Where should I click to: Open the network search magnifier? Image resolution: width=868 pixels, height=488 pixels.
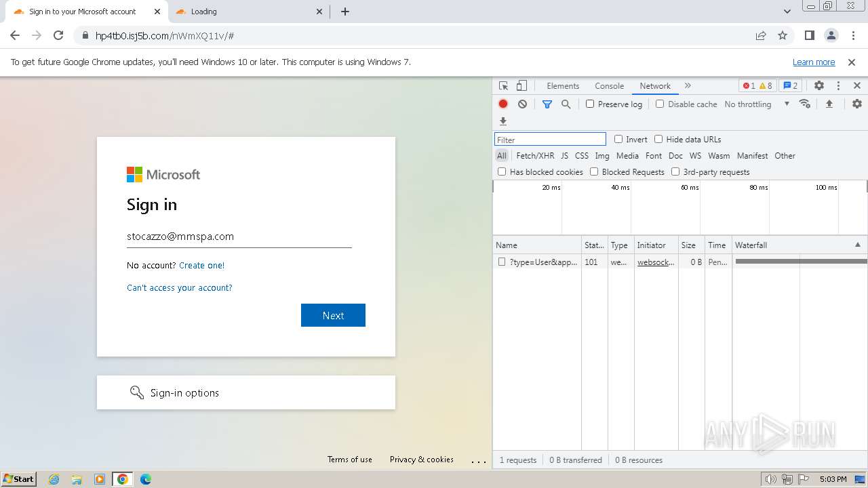point(566,104)
